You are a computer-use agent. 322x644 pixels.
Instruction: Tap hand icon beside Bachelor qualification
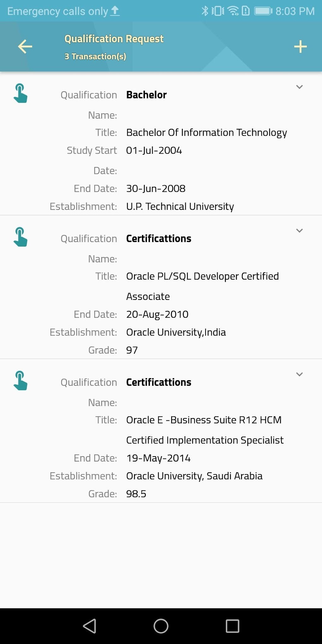21,93
